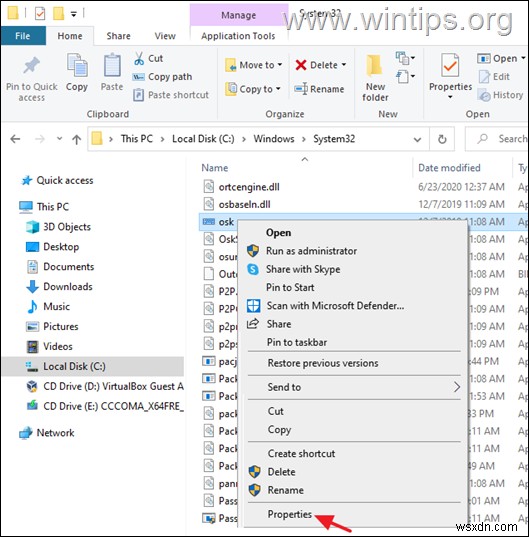Viewport: 529px width, 537px height.
Task: Open Desktop in the navigation pane
Action: tap(53, 247)
